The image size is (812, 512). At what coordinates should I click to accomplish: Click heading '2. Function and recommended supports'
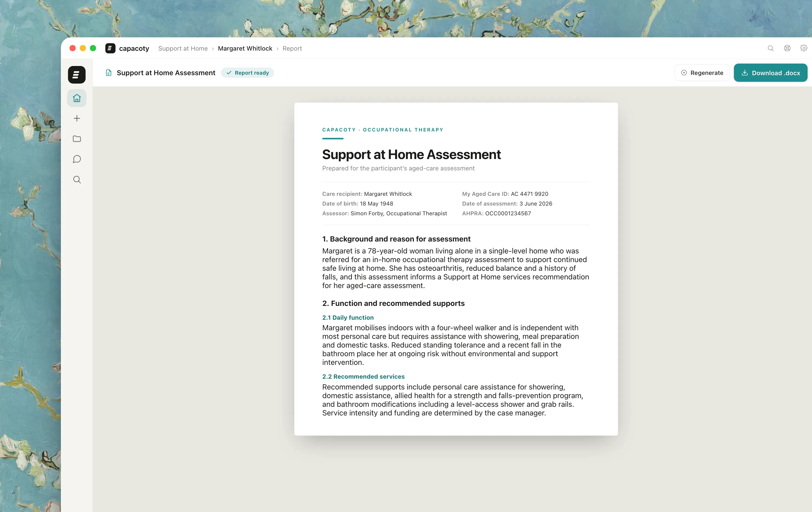pos(393,303)
